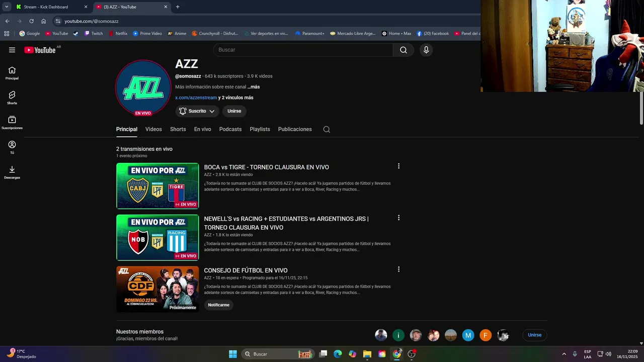Viewport: 644px width, 362px height.
Task: Open the Netflix bookmark
Action: [x=118, y=34]
